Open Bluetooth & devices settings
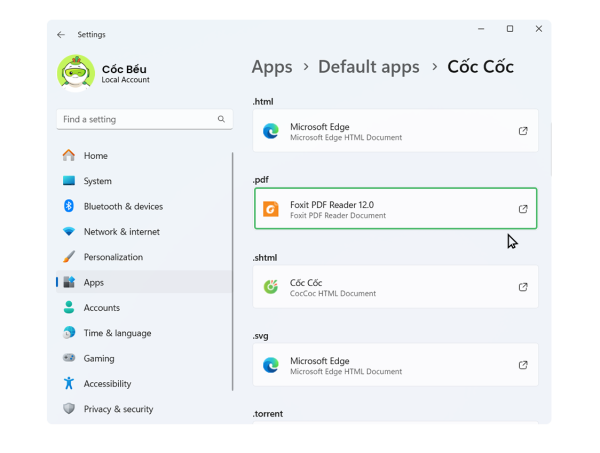 coord(144,206)
